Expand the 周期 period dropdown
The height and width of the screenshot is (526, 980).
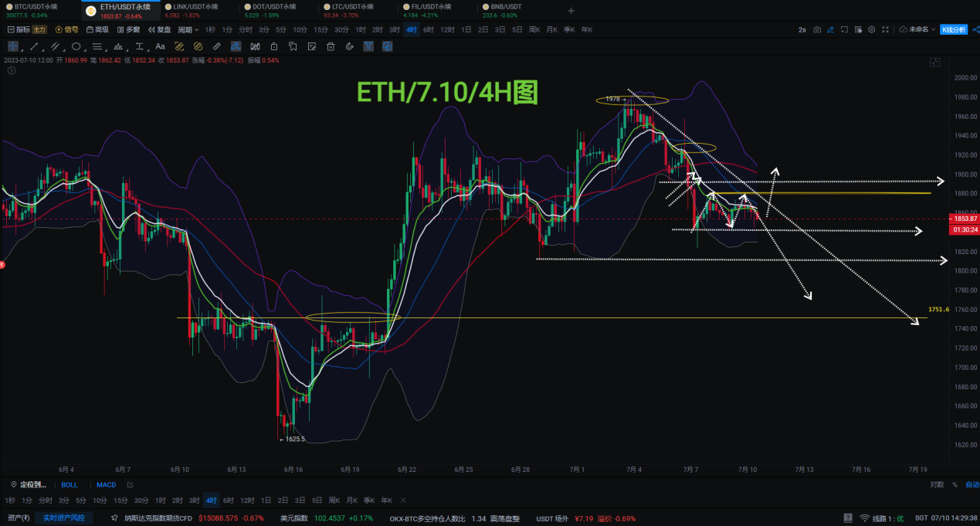click(188, 29)
